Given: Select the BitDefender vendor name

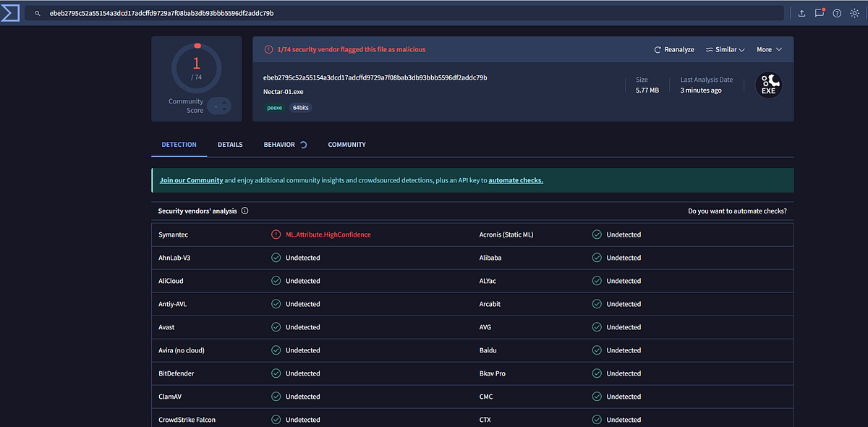Looking at the screenshot, I should tap(176, 373).
